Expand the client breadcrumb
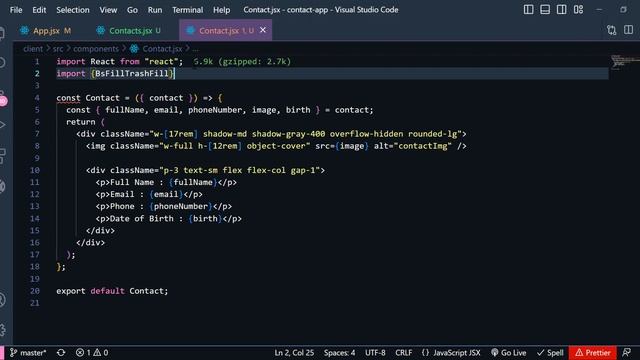Image resolution: width=640 pixels, height=360 pixels. pyautogui.click(x=33, y=49)
